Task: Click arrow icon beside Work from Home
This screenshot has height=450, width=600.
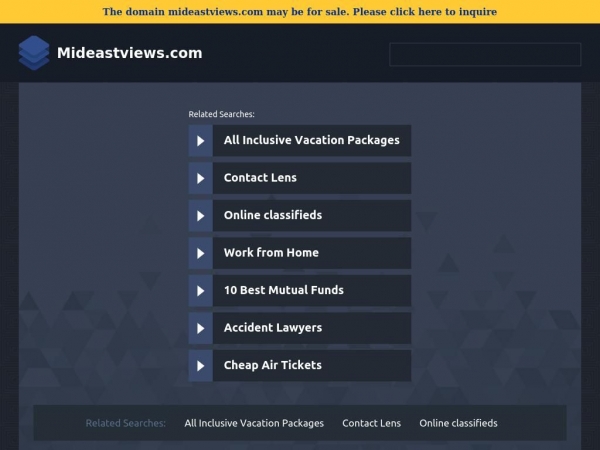Action: [x=201, y=253]
